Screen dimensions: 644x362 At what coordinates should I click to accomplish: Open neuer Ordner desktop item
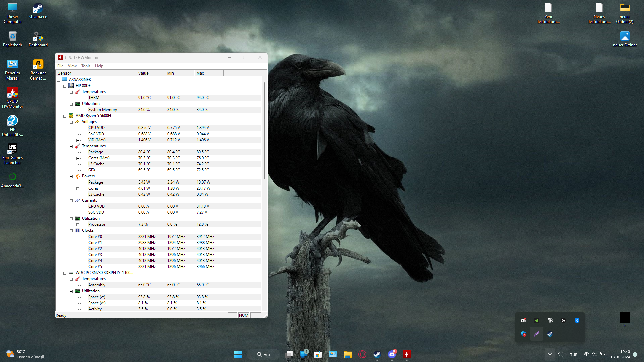(625, 39)
